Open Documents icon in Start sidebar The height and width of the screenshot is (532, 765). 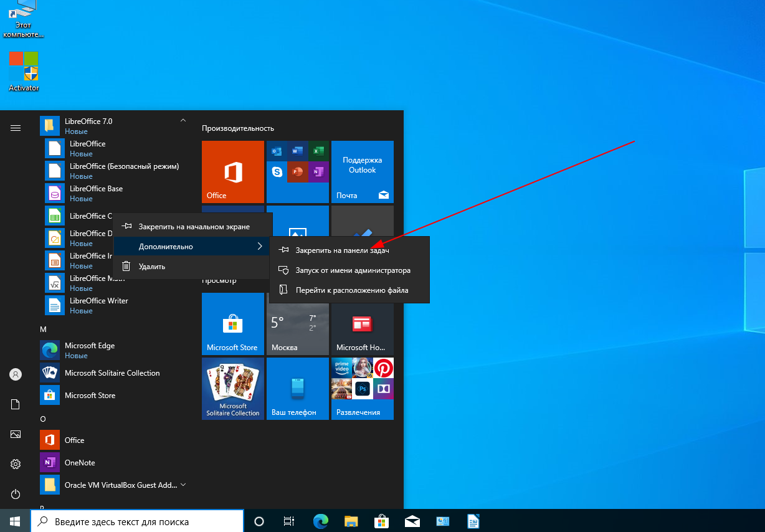pos(16,404)
